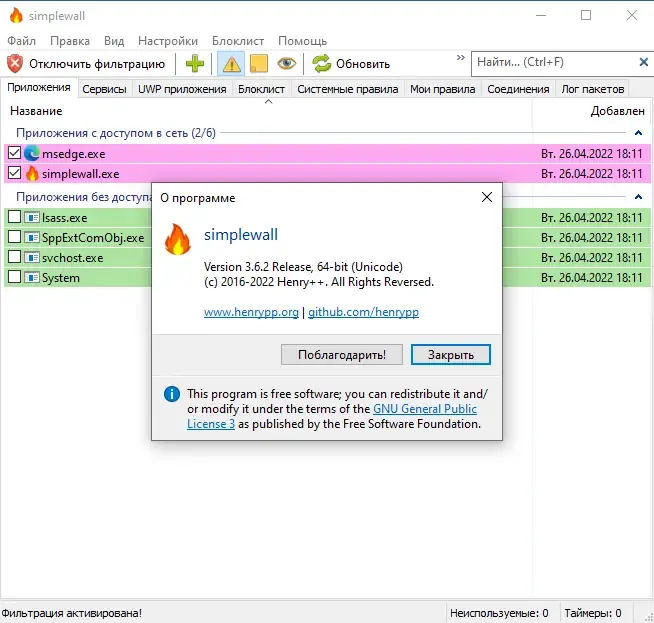Screen dimensions: 654x623
Task: Switch to the Системные правила tab
Action: coord(347,89)
